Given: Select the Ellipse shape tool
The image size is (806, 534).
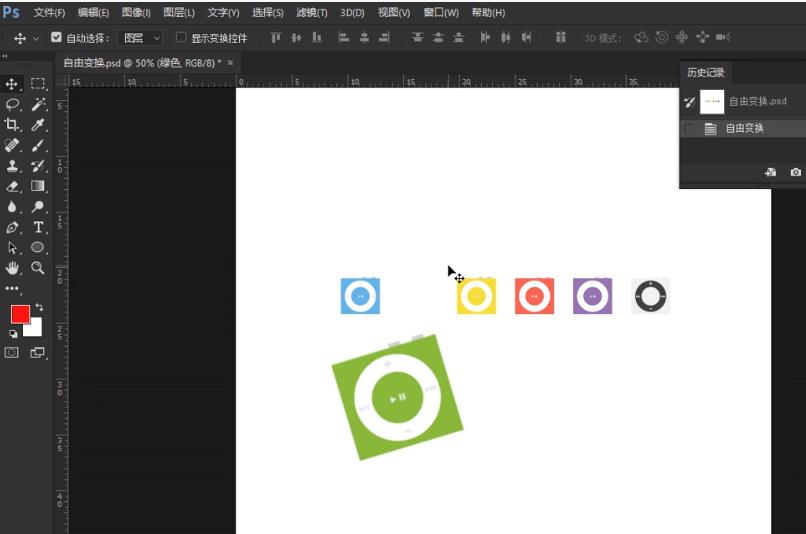Looking at the screenshot, I should 38,248.
